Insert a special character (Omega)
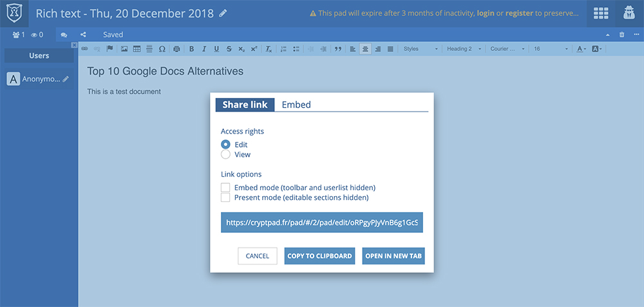 coord(162,48)
